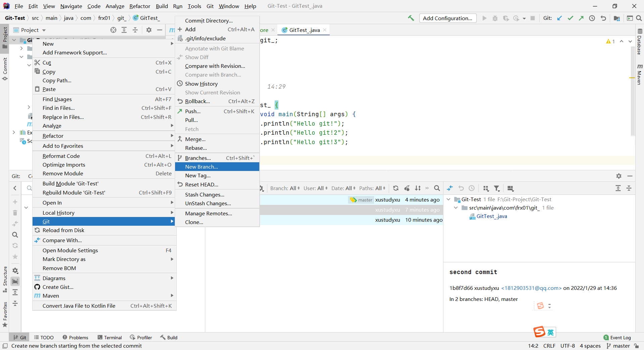This screenshot has width=644, height=350.
Task: Click the Git Rollback icon in toolbar
Action: [603, 18]
